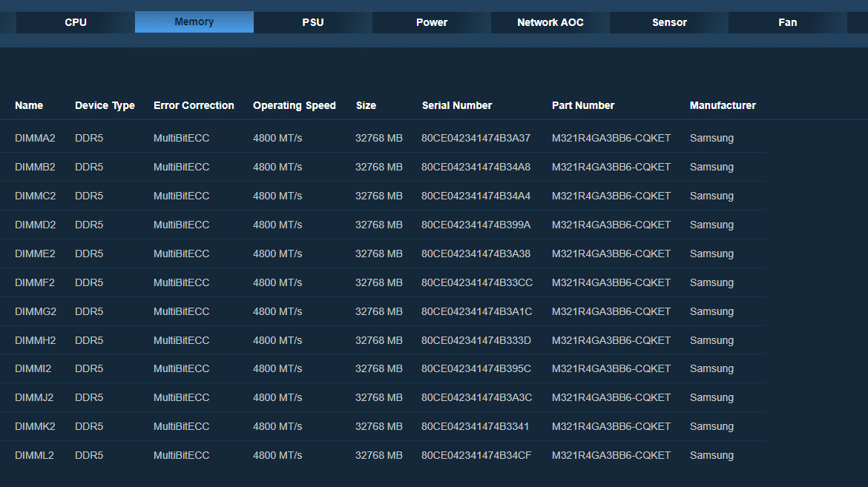Click the DIMMI2 32768 MB size cell
868x487 pixels.
pos(378,368)
